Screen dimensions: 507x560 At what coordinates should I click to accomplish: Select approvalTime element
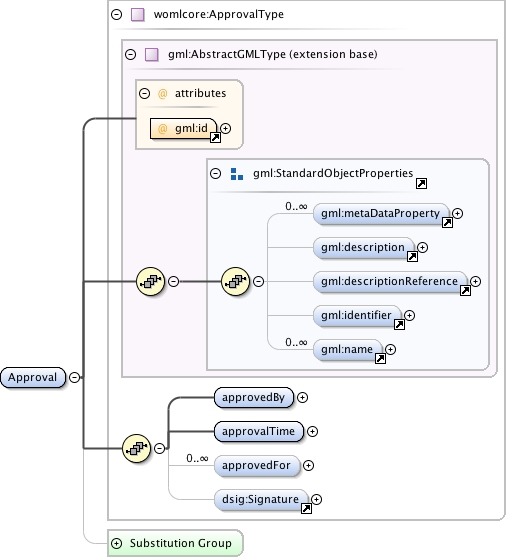(x=259, y=431)
